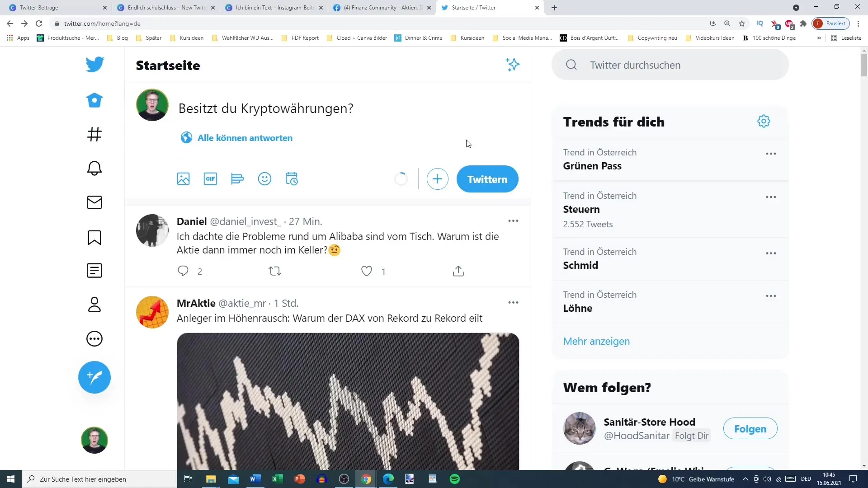Screen dimensions: 868x488
Task: Retweet Daniel's Alibaba tweet
Action: coord(275,271)
